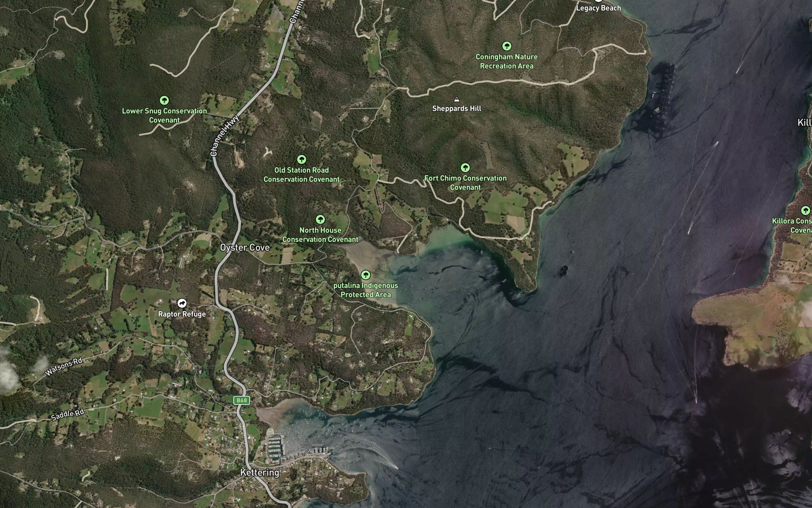Click the Legacy Beach label
Viewport: 812px width, 508px height.
point(598,8)
